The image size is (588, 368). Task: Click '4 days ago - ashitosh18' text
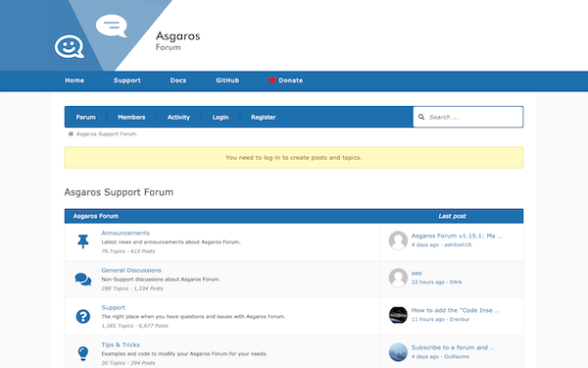(x=441, y=244)
